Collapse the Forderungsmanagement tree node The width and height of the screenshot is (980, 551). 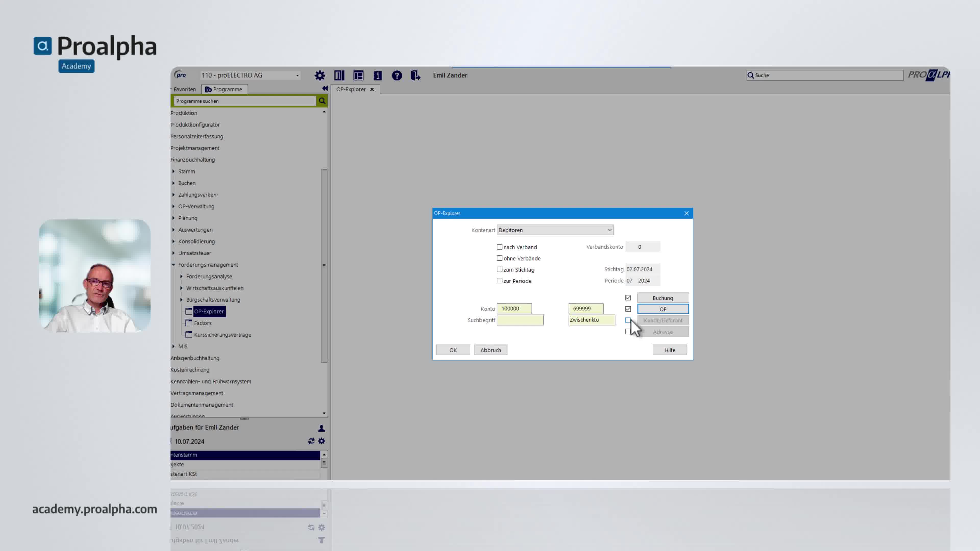[x=174, y=265]
